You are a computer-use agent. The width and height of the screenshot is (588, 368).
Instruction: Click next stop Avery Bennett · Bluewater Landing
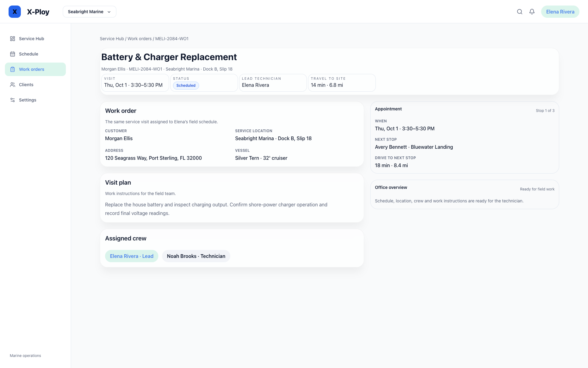point(414,147)
